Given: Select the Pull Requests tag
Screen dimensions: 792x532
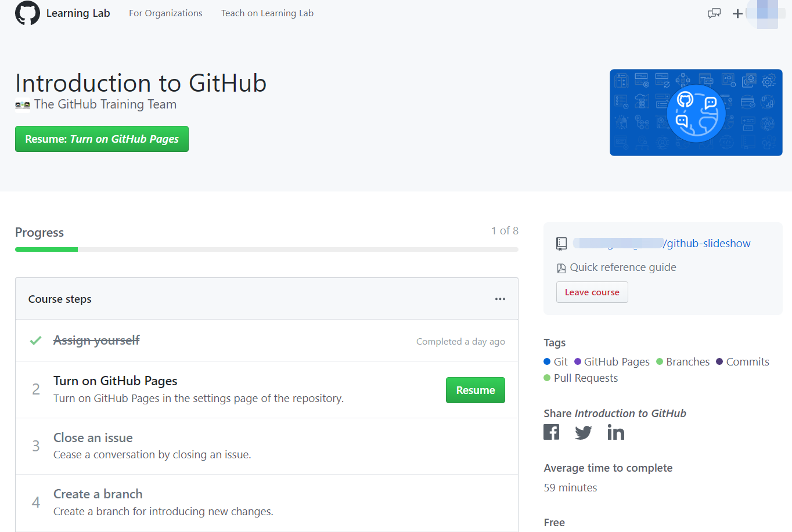Looking at the screenshot, I should click(581, 378).
